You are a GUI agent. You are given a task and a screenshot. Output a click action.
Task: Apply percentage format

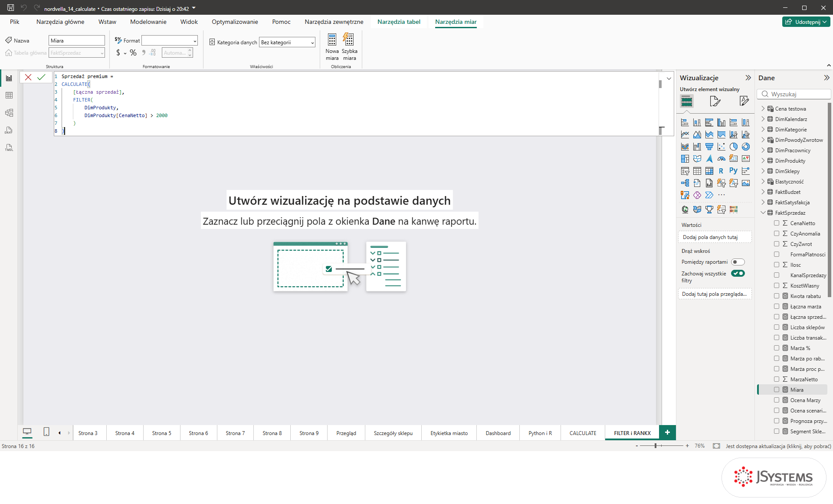click(x=133, y=53)
